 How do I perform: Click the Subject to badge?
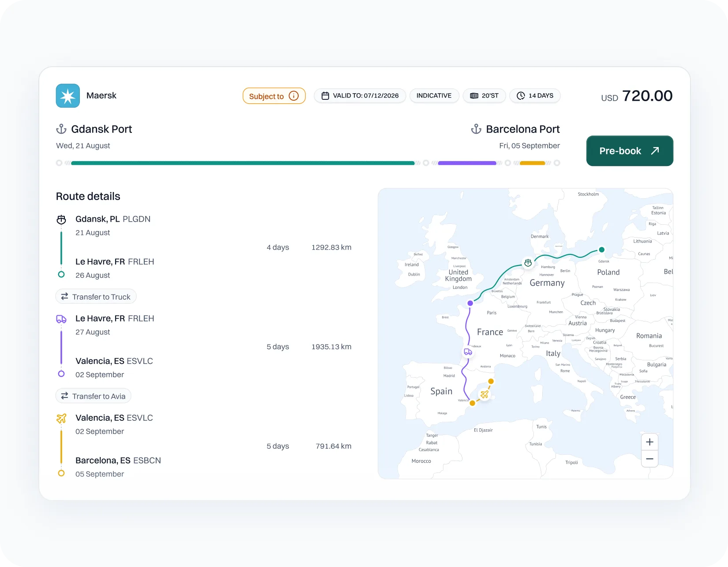[x=274, y=96]
